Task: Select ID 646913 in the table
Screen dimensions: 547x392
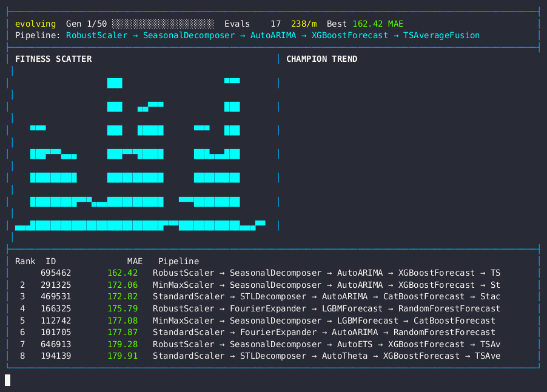Action: point(56,344)
